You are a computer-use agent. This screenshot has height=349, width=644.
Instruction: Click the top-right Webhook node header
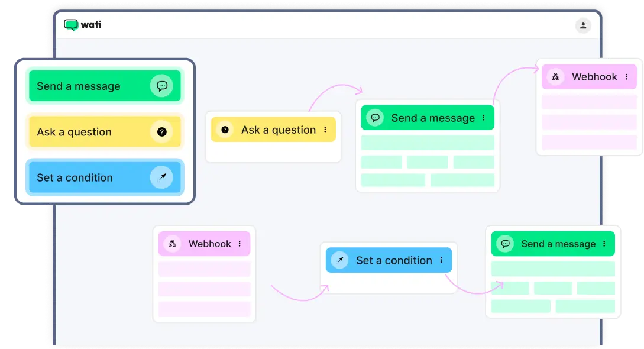(590, 77)
